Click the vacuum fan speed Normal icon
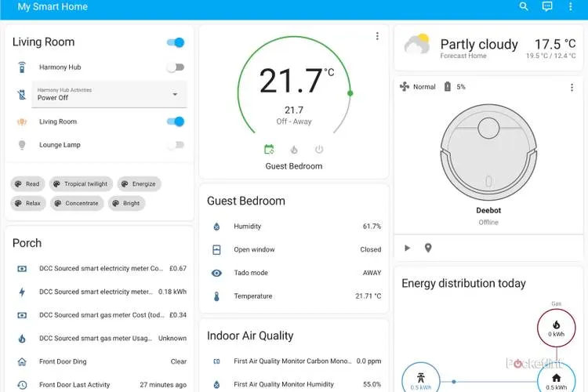The height and width of the screenshot is (392, 588). 405,87
